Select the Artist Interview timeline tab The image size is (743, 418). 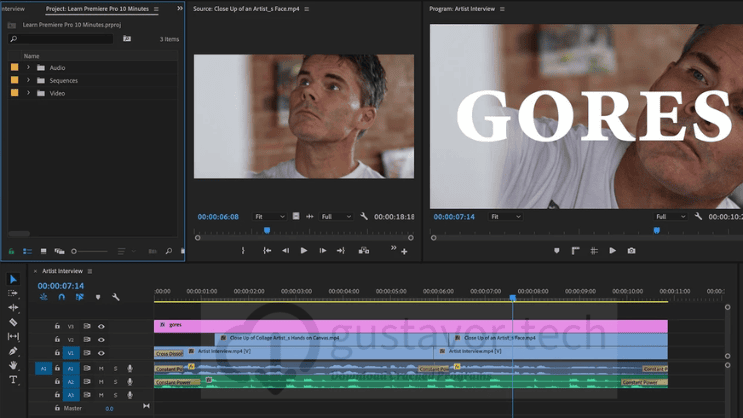coord(63,271)
